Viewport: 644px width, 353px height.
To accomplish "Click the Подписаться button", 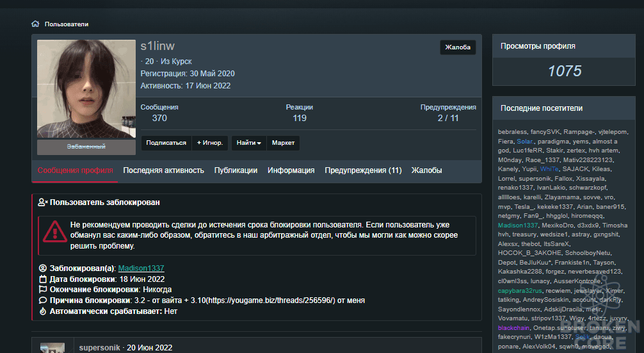I will (x=166, y=143).
